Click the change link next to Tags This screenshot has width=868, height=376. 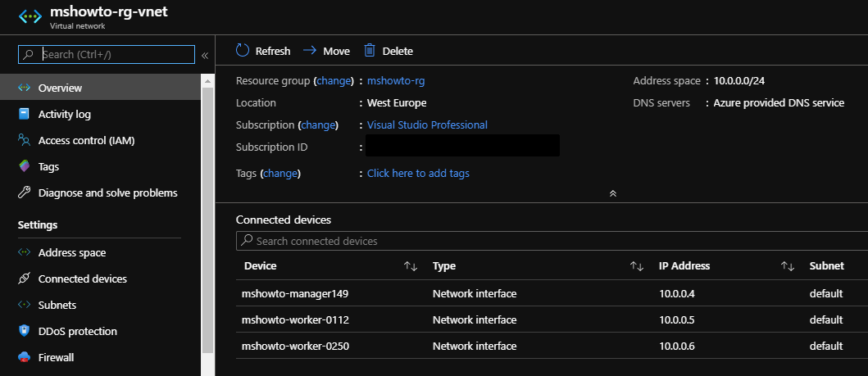click(x=280, y=173)
